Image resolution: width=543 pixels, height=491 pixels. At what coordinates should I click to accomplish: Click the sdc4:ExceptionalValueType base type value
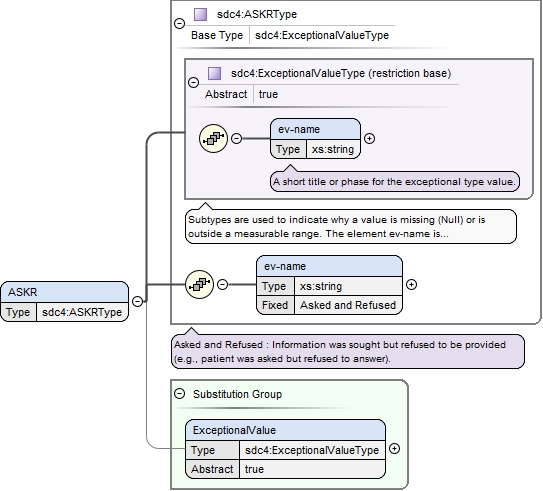coord(322,35)
